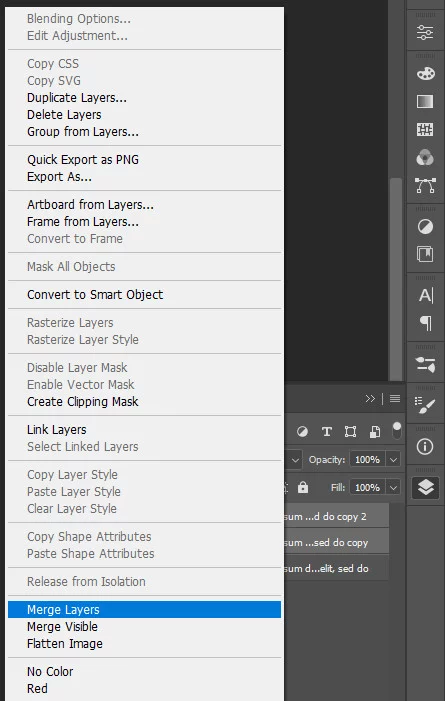Open the Fill dropdown arrow
Image resolution: width=445 pixels, height=701 pixels.
[x=393, y=487]
